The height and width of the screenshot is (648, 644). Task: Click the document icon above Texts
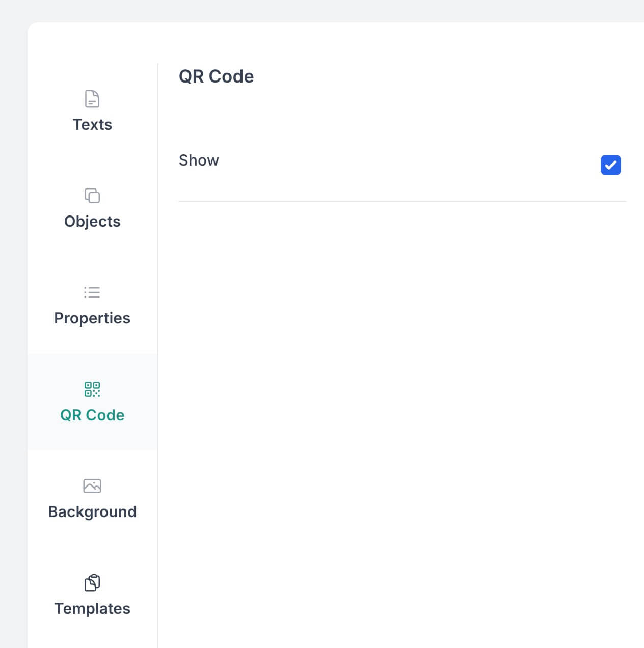click(x=92, y=99)
